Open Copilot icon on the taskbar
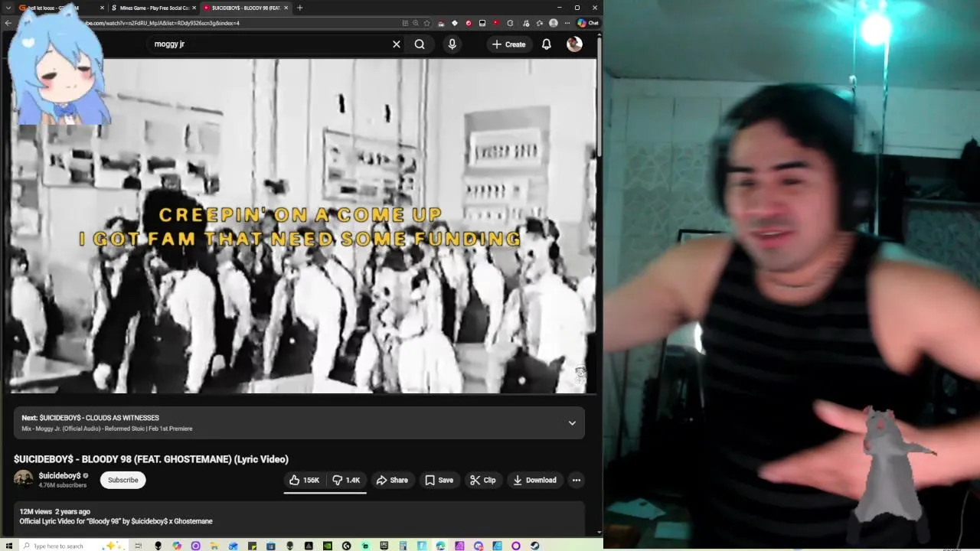The height and width of the screenshot is (551, 980). (x=177, y=546)
